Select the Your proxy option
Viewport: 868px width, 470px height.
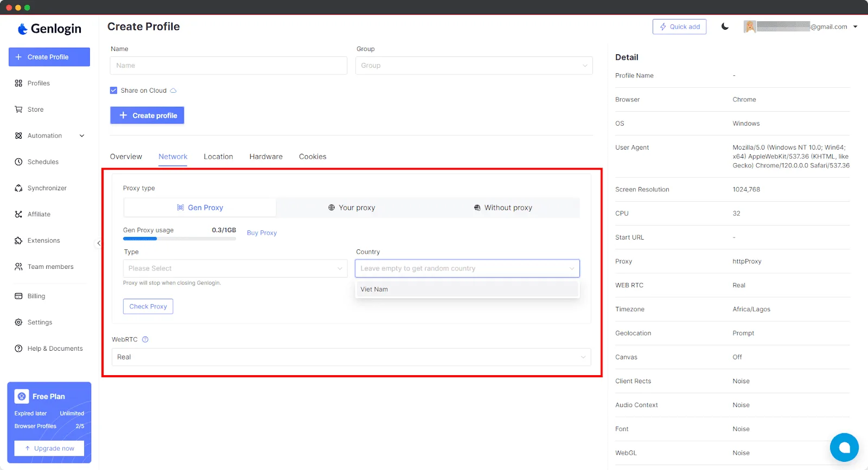352,208
